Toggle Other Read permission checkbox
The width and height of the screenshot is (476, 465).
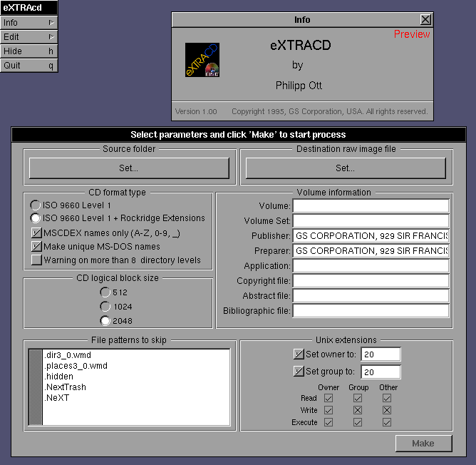pyautogui.click(x=387, y=398)
